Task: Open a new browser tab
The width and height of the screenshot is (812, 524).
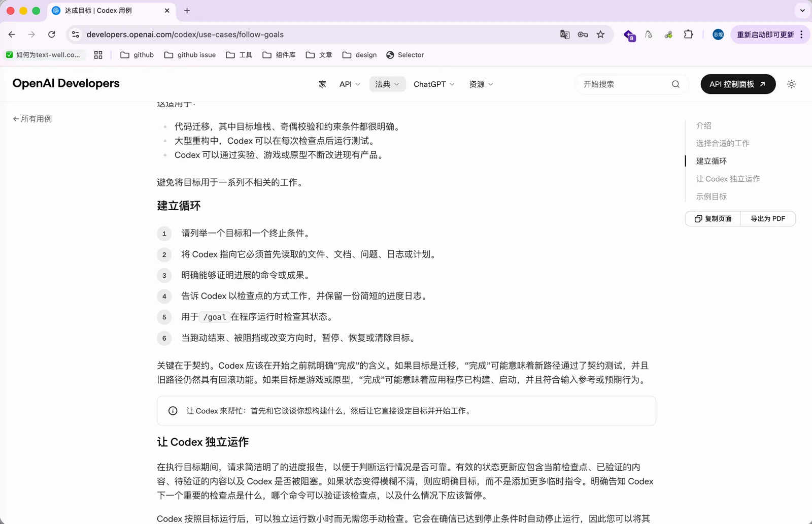Action: click(x=187, y=10)
